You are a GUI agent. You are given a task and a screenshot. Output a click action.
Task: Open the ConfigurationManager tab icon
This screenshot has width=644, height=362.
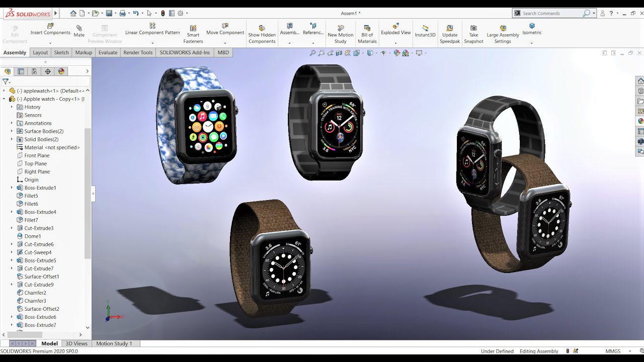[x=34, y=71]
